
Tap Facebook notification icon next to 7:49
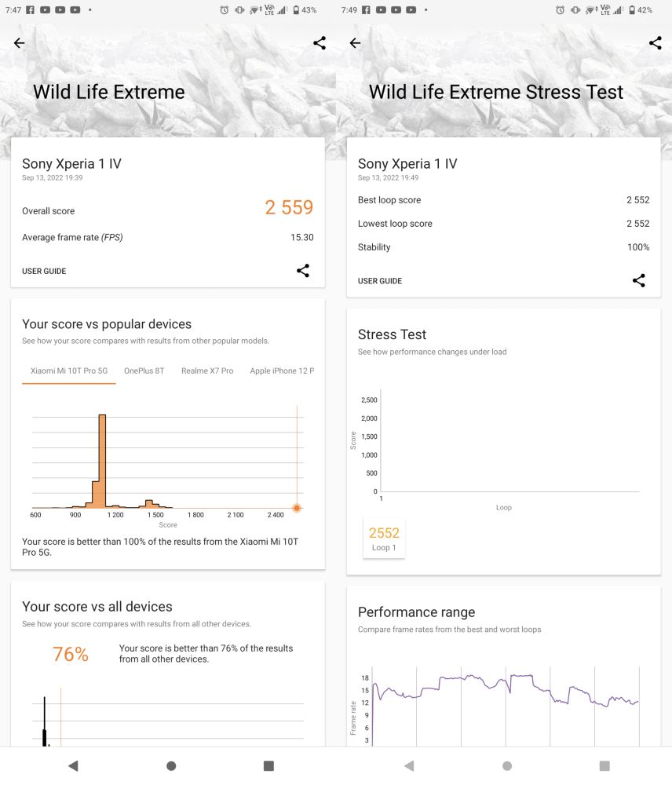pos(367,9)
